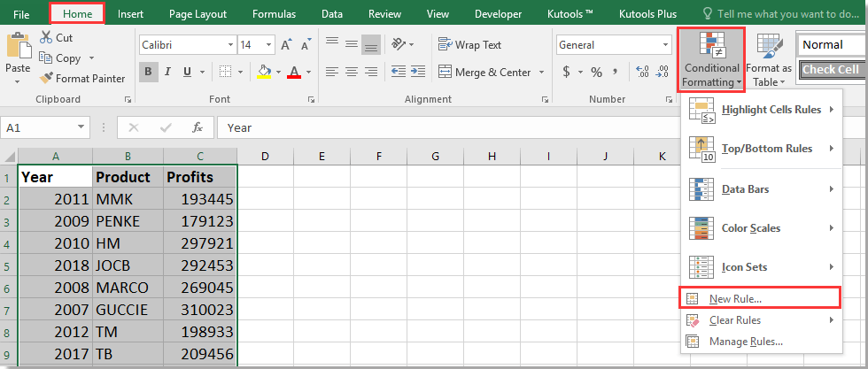The image size is (868, 369).
Task: Click the Cut scissors icon
Action: tap(45, 38)
